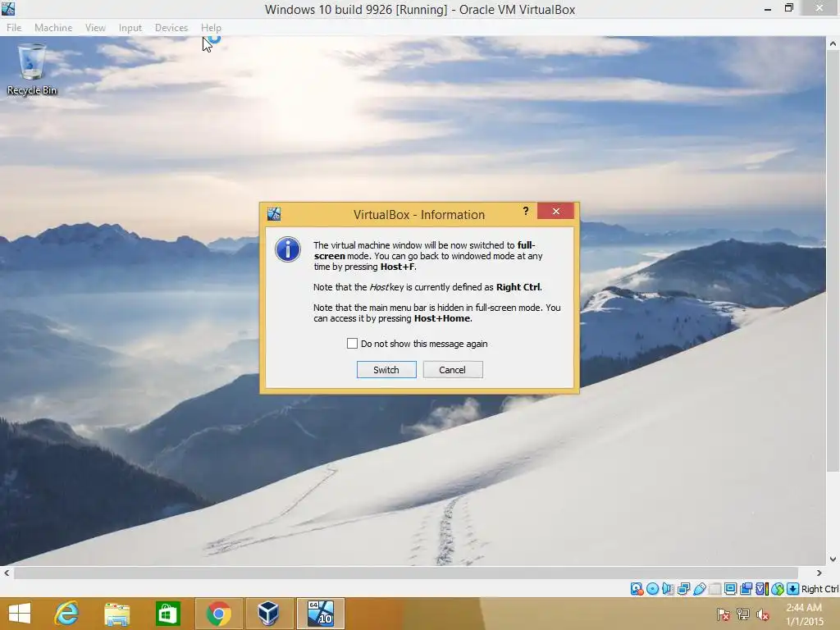Click the blue information icon in dialog
Screen dimensions: 840x630
(288, 249)
